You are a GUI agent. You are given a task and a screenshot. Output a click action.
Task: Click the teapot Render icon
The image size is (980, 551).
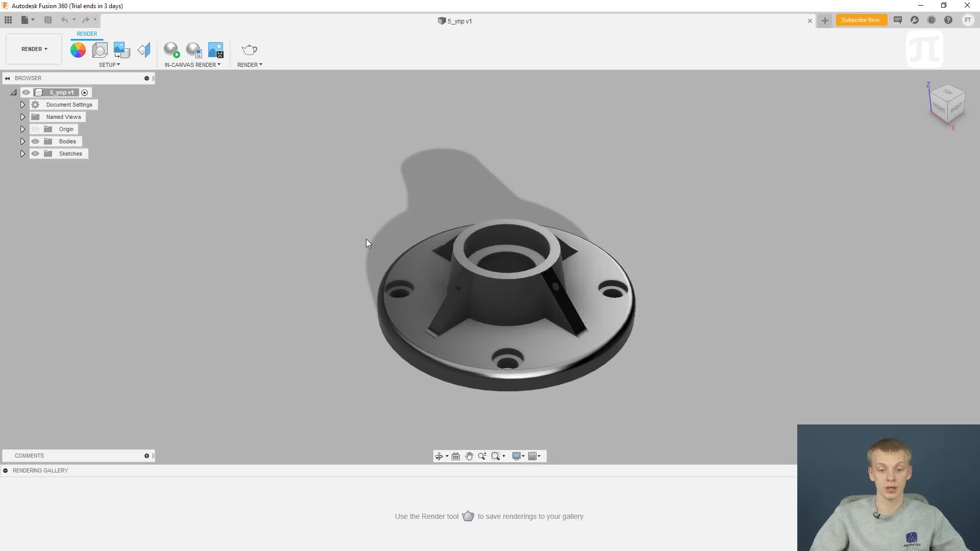(x=250, y=50)
